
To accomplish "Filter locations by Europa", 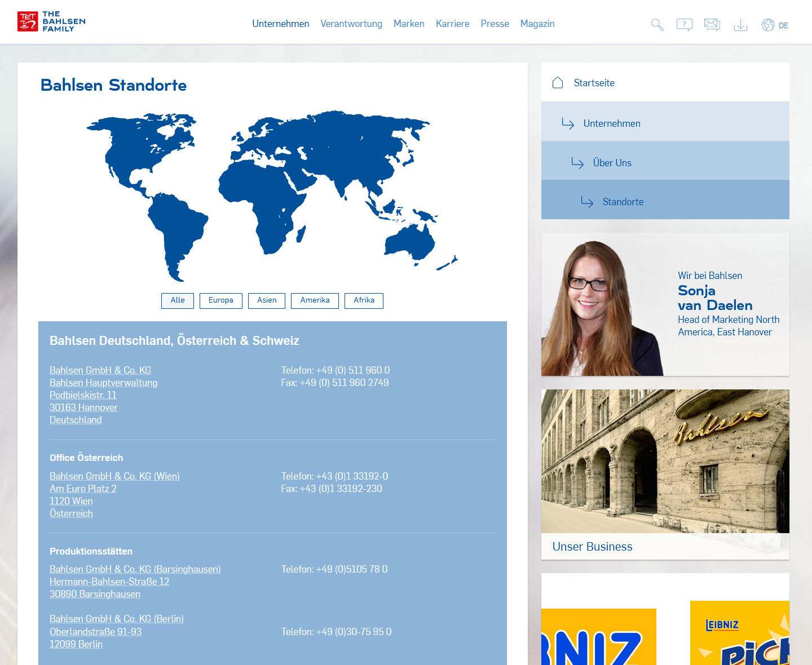I will coord(221,300).
